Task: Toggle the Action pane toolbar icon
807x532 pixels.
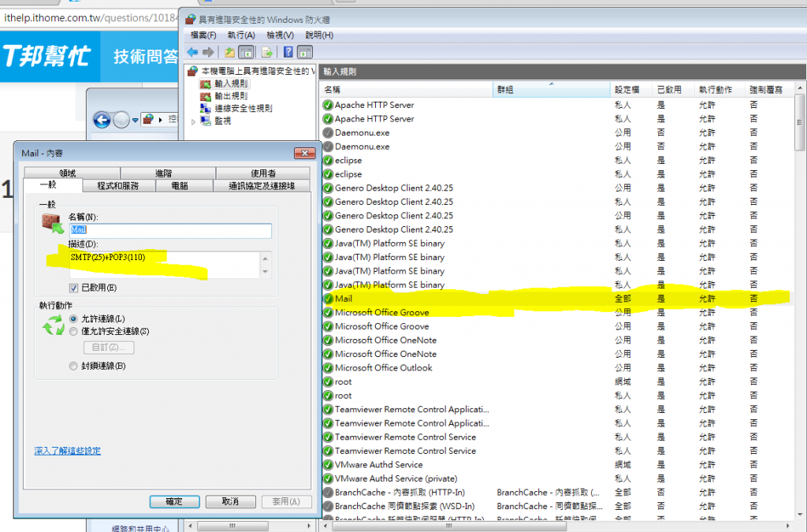Action: click(305, 52)
